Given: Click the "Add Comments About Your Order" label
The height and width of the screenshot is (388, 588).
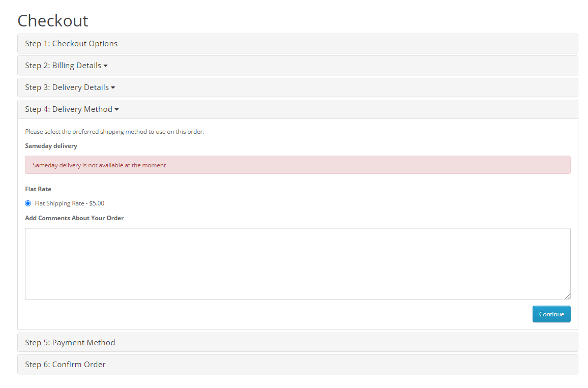Looking at the screenshot, I should pos(74,218).
